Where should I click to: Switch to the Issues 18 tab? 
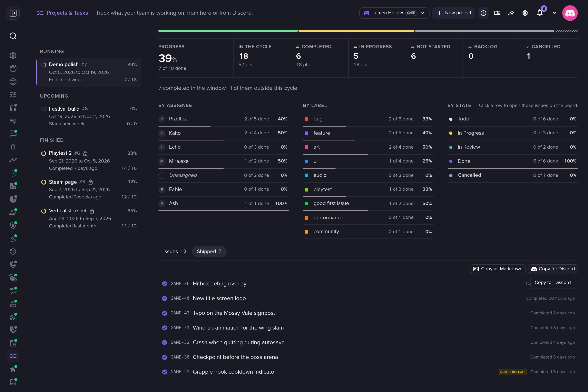coord(175,251)
